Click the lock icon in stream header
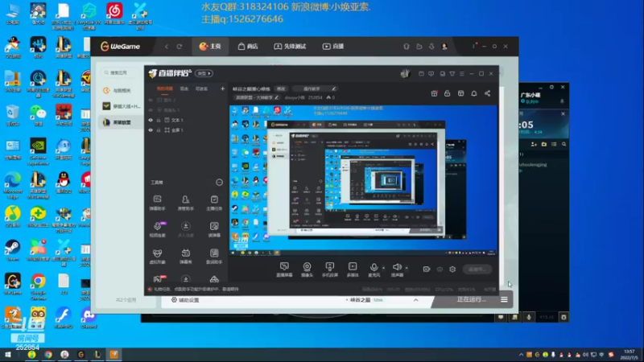This screenshot has width=644, height=362. click(448, 93)
